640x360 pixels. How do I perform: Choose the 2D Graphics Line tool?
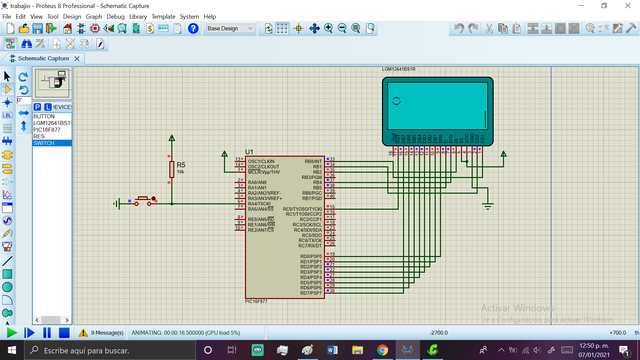(x=7, y=260)
